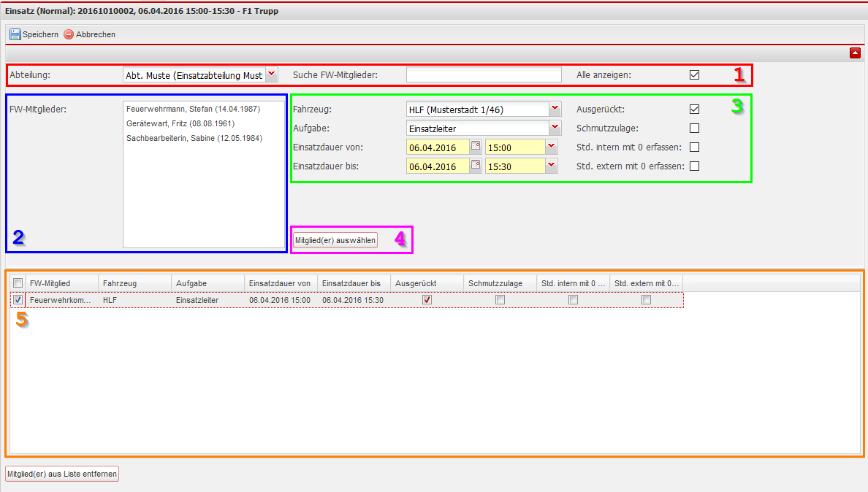
Task: Open the 15:00 start time dropdown
Action: [x=551, y=147]
